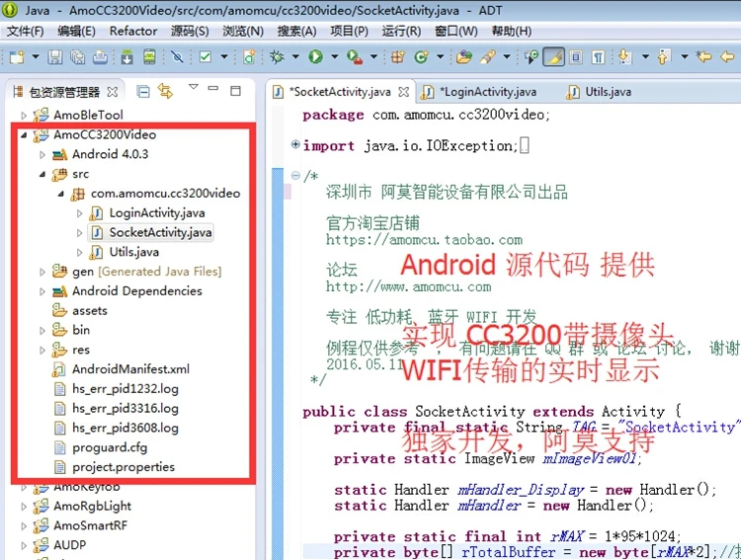Image resolution: width=741 pixels, height=560 pixels.
Task: Toggle Link with Editor in Package Explorer
Action: click(x=165, y=91)
